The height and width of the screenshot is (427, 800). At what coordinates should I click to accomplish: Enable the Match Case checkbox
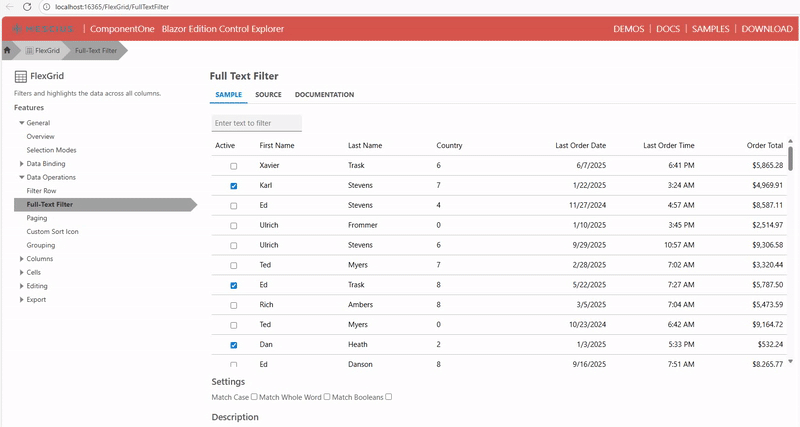click(x=254, y=397)
